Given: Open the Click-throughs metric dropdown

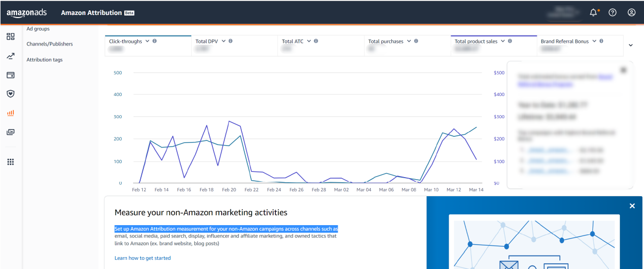Looking at the screenshot, I should click(x=147, y=41).
